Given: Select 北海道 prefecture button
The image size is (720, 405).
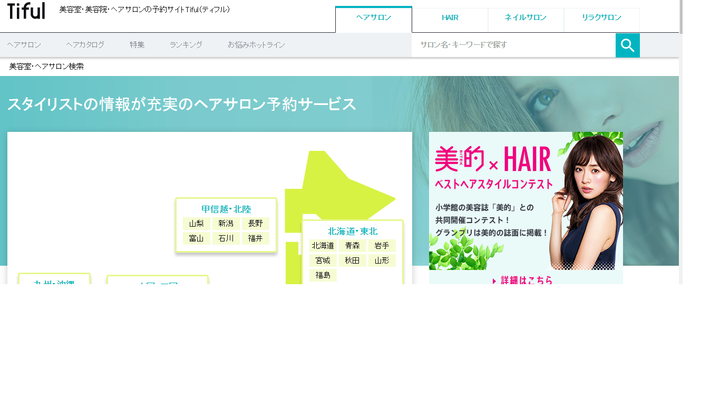Looking at the screenshot, I should [323, 246].
